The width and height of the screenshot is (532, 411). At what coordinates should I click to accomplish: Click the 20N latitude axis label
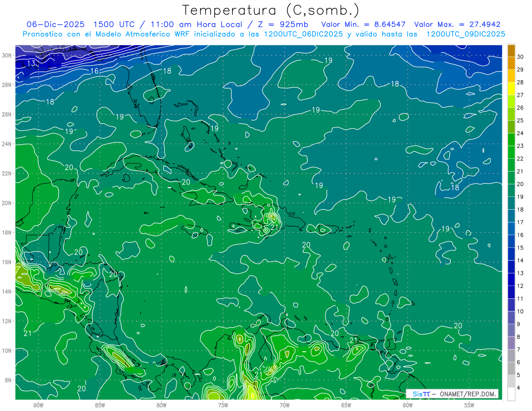click(7, 203)
